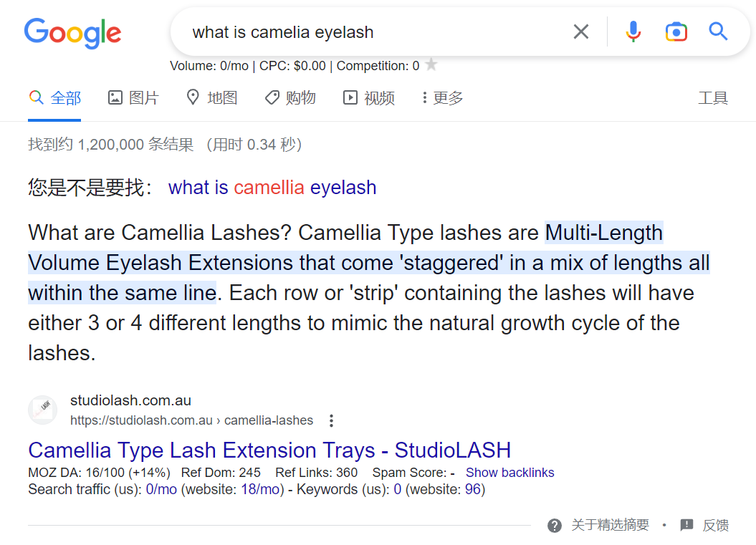Click Show backlinks link
This screenshot has width=756, height=545.
point(509,473)
